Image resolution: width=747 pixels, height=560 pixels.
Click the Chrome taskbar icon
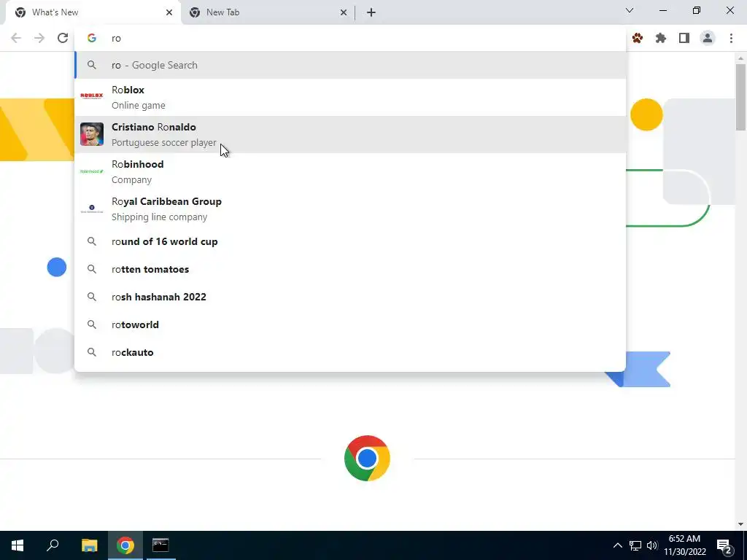pos(125,545)
